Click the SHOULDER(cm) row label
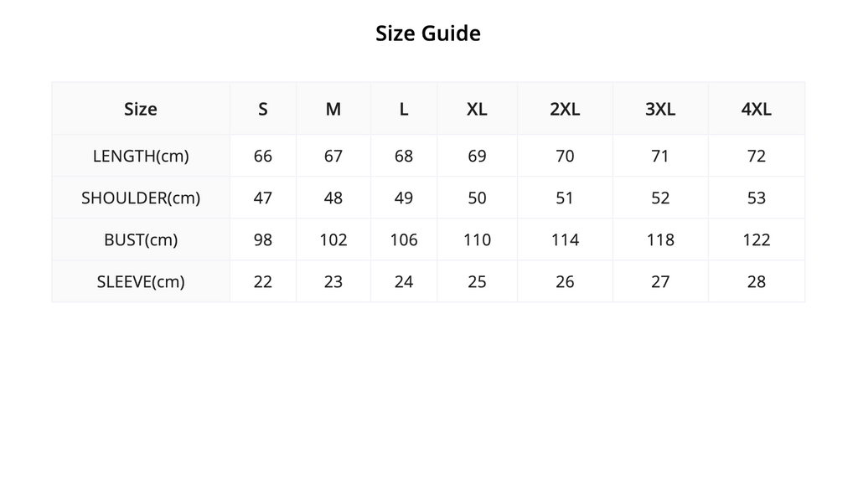The image size is (858, 504). [x=141, y=198]
